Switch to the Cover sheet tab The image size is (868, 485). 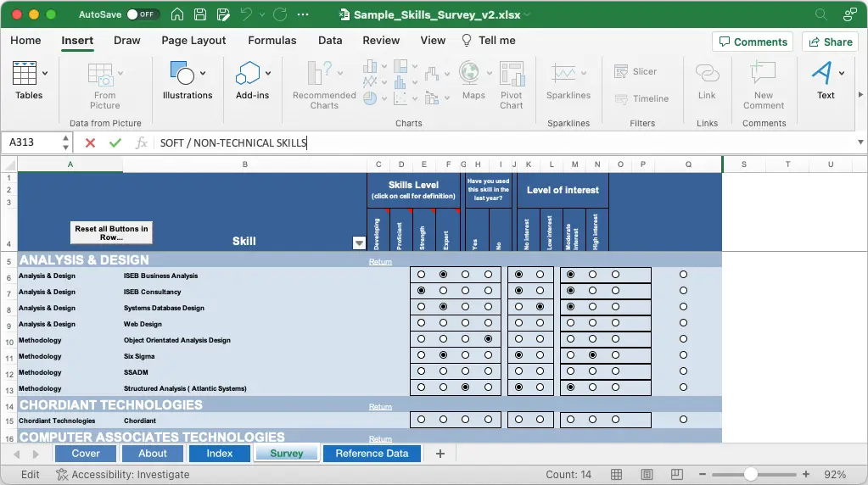pyautogui.click(x=85, y=454)
